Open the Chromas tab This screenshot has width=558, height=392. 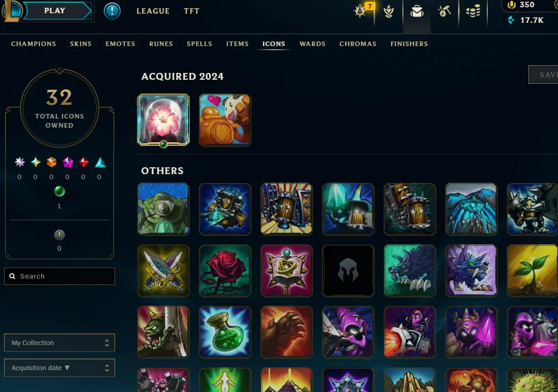click(x=358, y=44)
